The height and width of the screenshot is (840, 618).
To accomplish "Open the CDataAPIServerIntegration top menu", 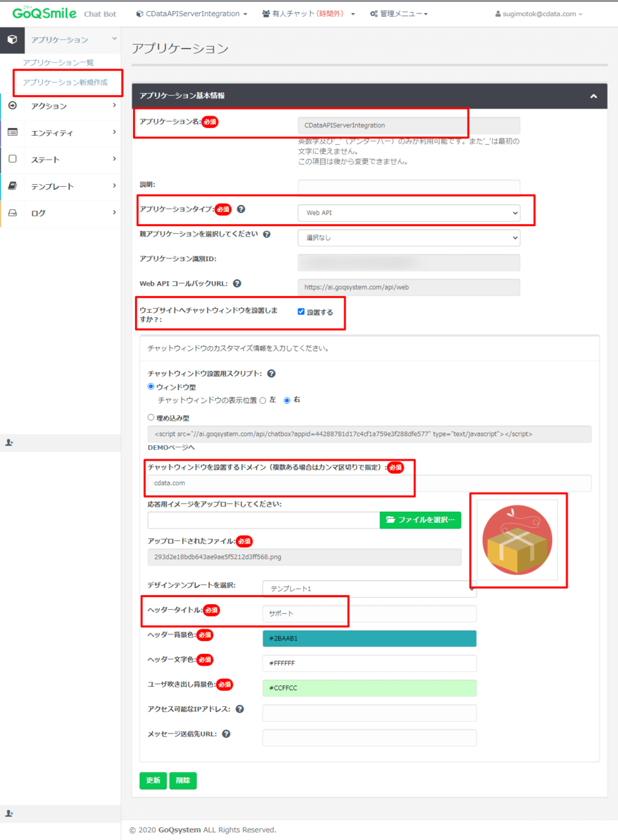I will point(191,14).
